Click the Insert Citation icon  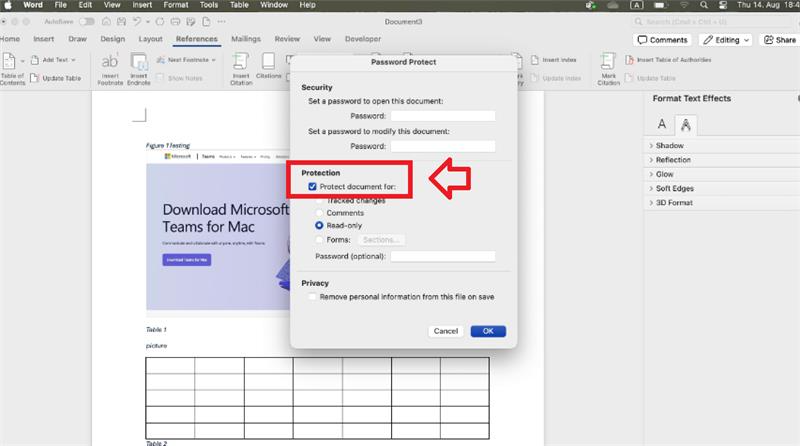pyautogui.click(x=240, y=62)
